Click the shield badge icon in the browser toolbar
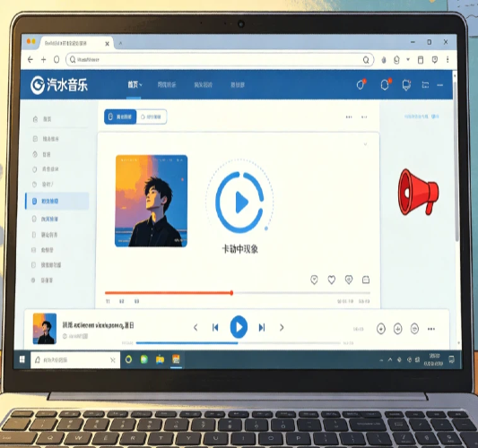478x448 pixels. tap(435, 60)
